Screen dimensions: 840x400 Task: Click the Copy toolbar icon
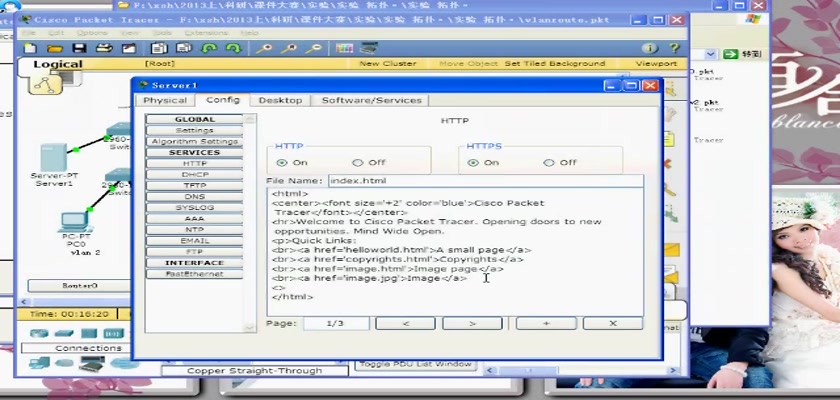[x=159, y=48]
